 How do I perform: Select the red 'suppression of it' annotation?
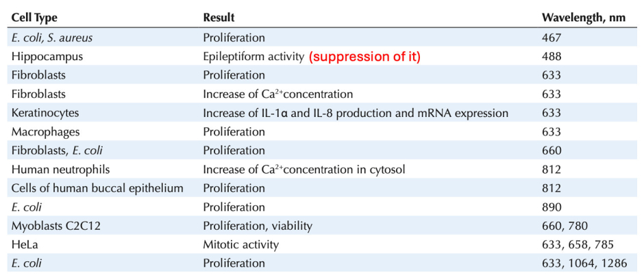pos(365,57)
